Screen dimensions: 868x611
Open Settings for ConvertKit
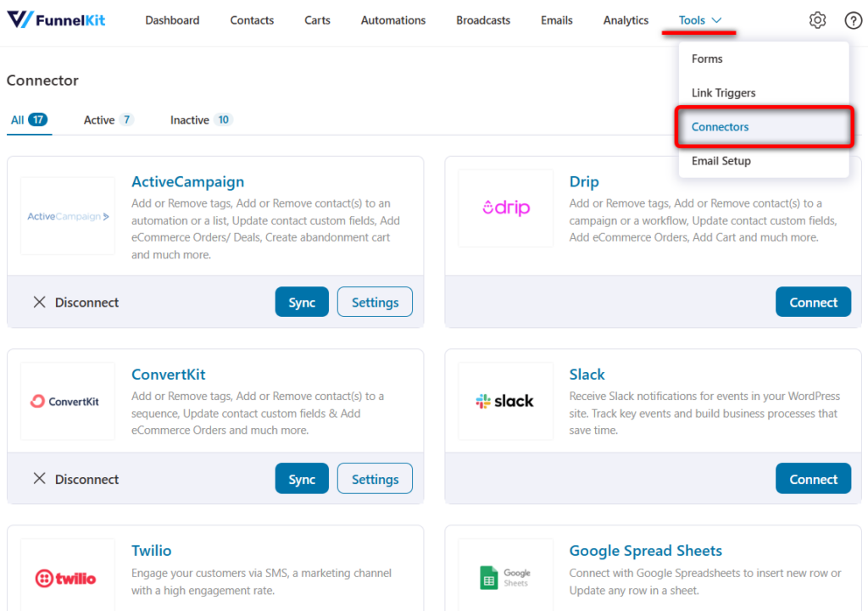click(x=375, y=478)
